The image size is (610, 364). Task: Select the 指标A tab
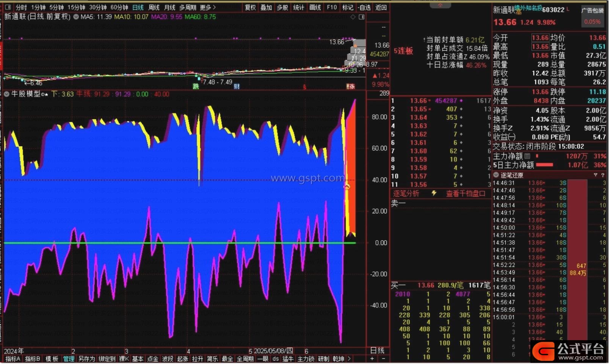pos(13,359)
